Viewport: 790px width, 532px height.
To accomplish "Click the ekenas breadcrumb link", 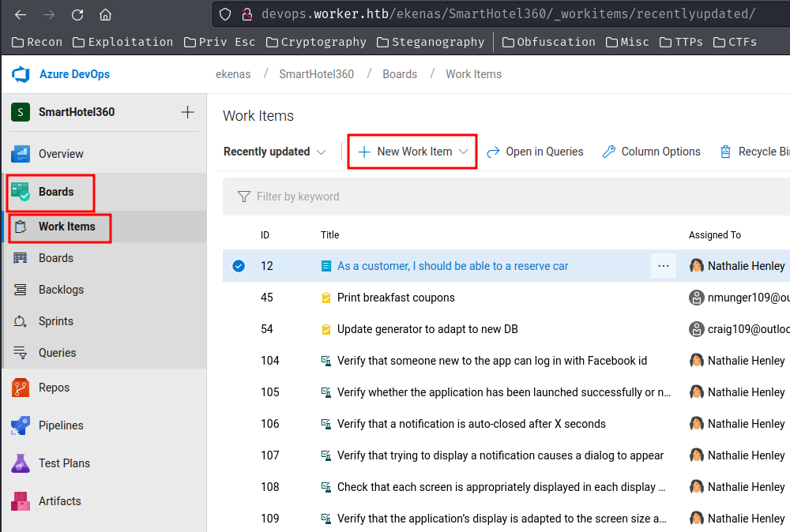I will pos(233,74).
